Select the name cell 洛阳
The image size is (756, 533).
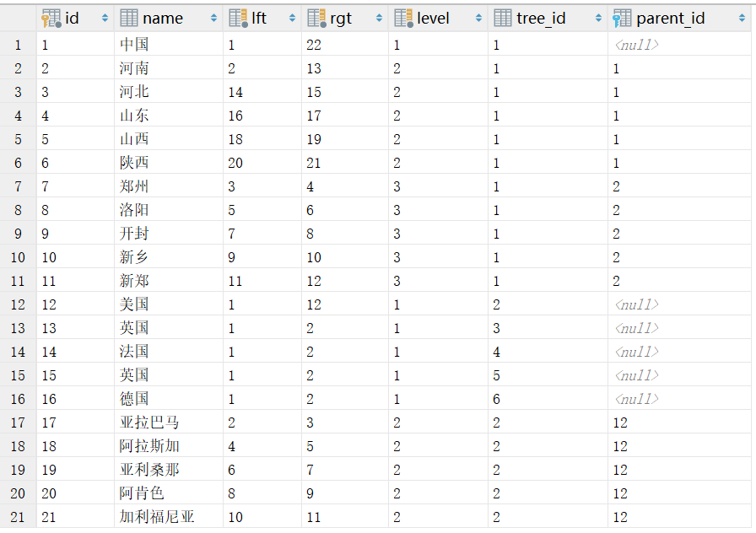(x=168, y=210)
